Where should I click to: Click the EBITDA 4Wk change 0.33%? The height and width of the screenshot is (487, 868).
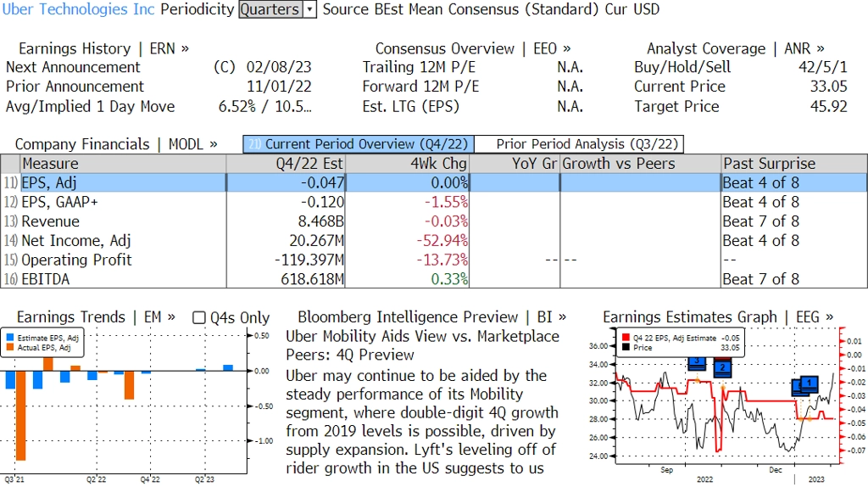(x=449, y=279)
